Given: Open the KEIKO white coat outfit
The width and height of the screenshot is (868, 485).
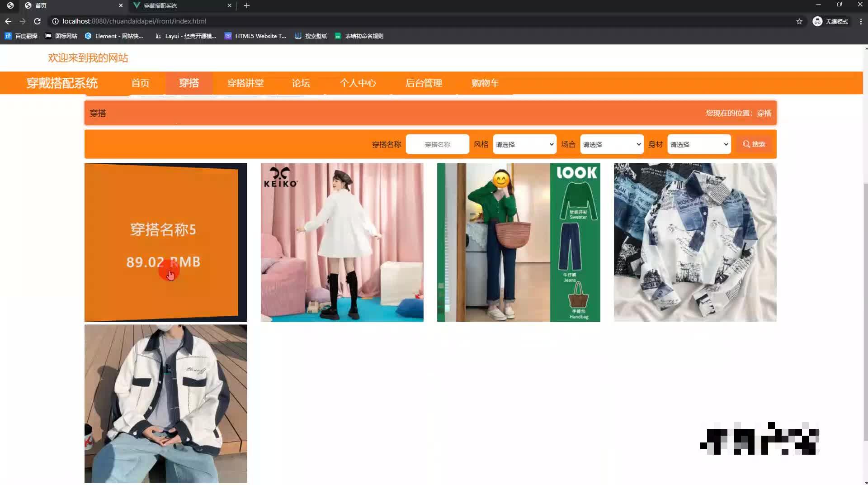Looking at the screenshot, I should click(x=342, y=242).
